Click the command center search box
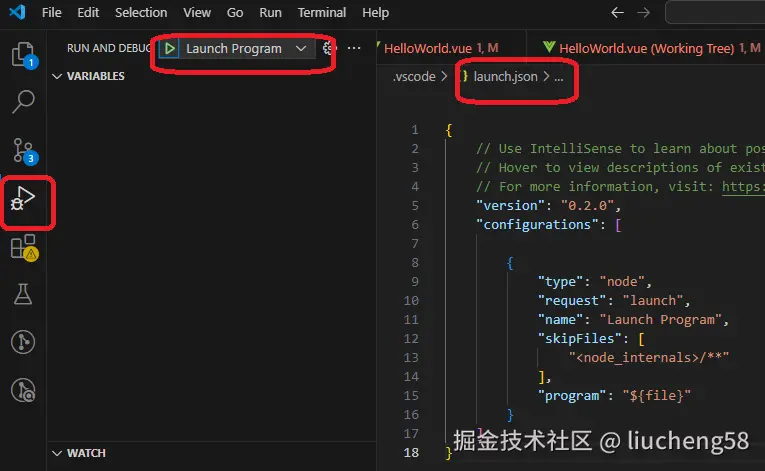This screenshot has height=471, width=765. pos(715,12)
